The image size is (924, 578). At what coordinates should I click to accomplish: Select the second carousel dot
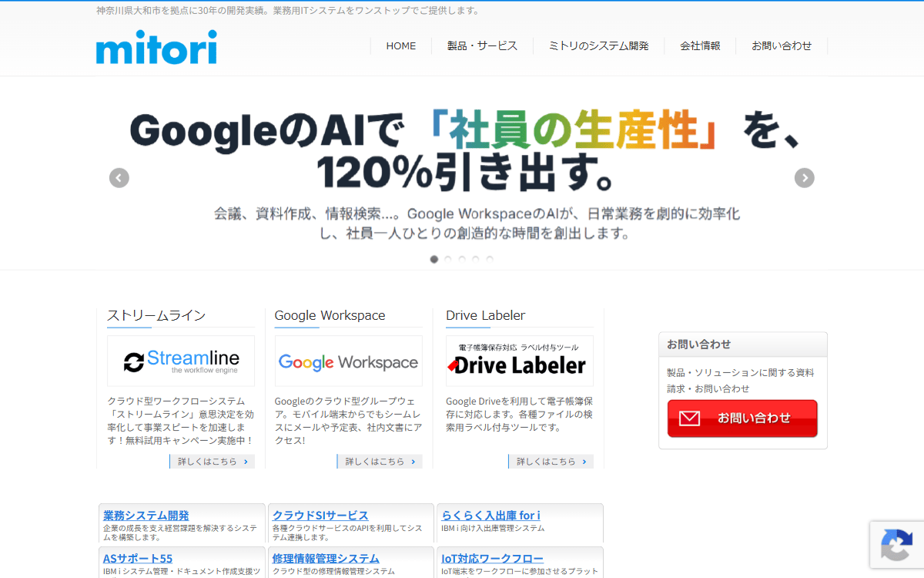pyautogui.click(x=448, y=260)
